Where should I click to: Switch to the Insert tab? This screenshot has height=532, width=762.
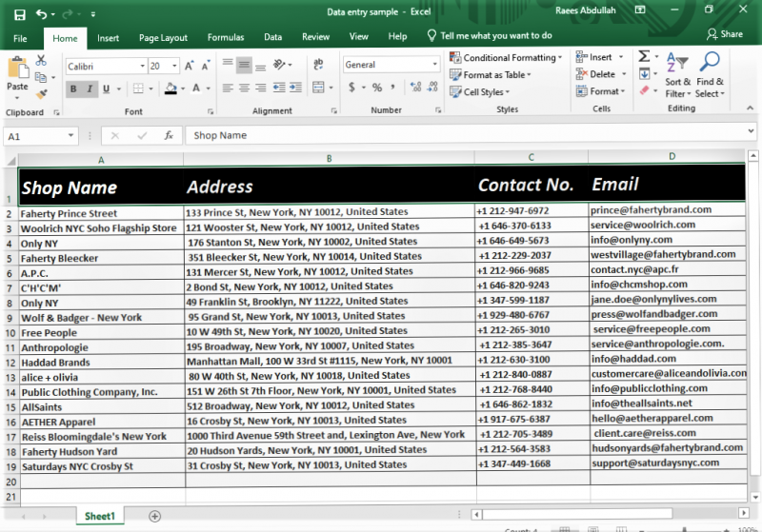click(108, 38)
